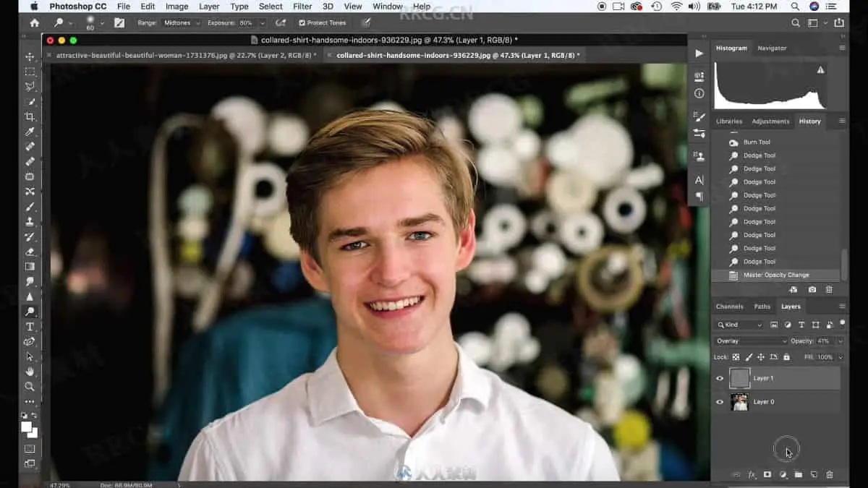Image resolution: width=868 pixels, height=488 pixels.
Task: Hide Layer 1 visibility eye
Action: [719, 378]
